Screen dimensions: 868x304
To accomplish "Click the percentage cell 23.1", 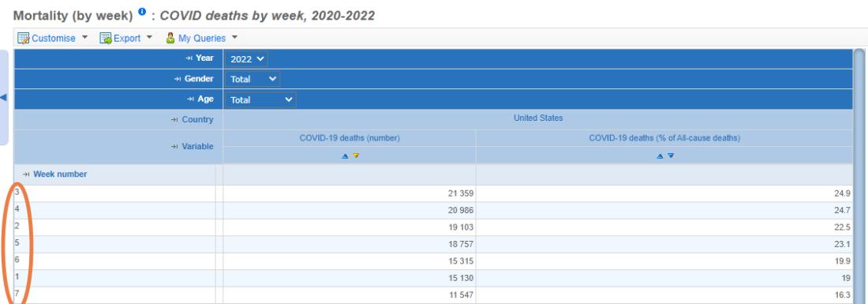I will [x=664, y=244].
